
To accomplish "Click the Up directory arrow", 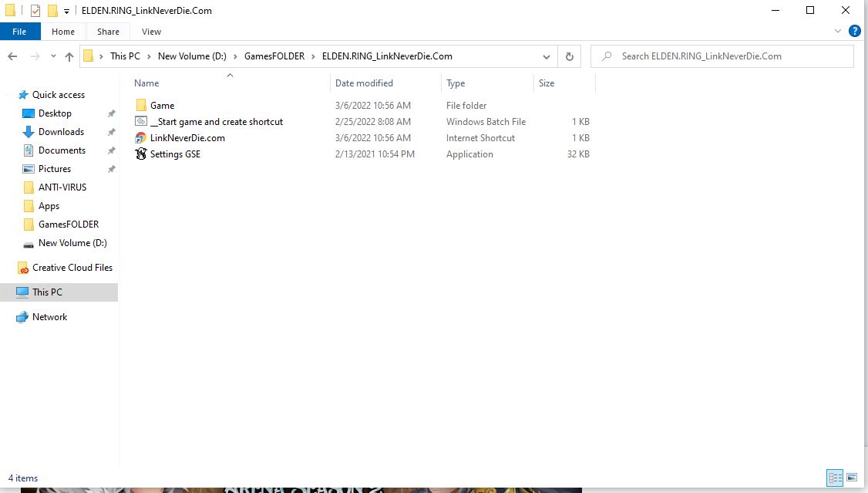I will point(69,56).
